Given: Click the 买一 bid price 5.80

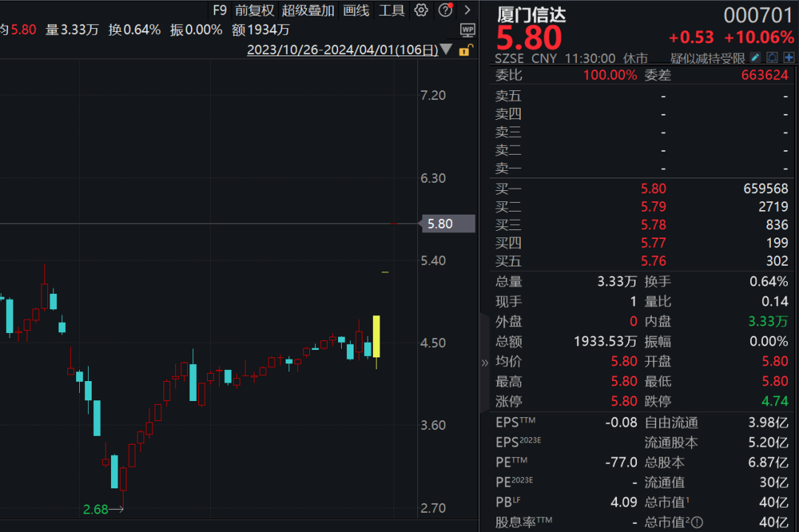Looking at the screenshot, I should click(x=653, y=189).
